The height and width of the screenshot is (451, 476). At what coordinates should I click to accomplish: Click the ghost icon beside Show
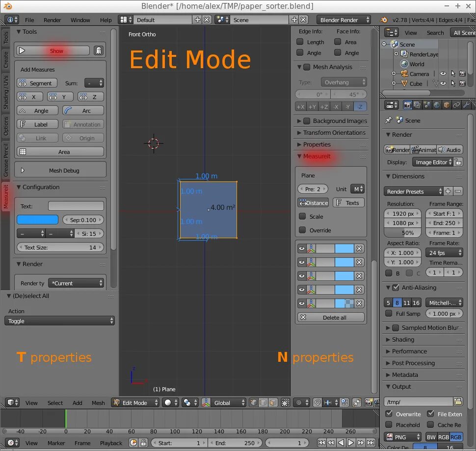(x=99, y=50)
